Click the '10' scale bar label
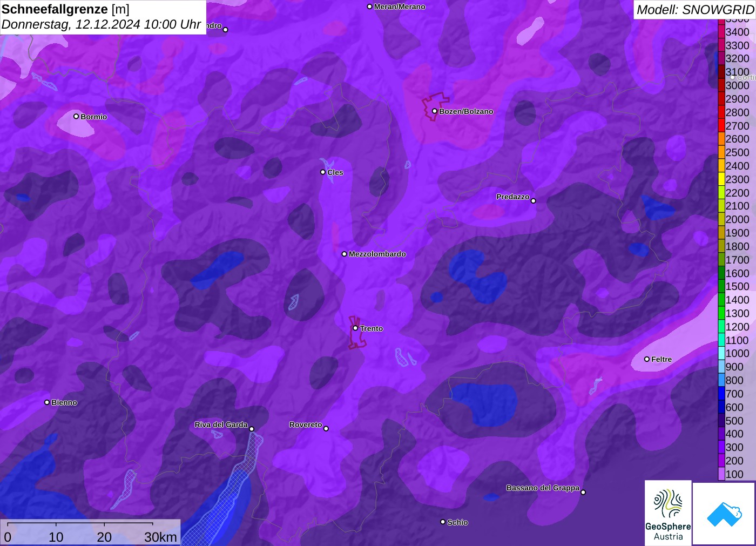The image size is (756, 546). click(56, 537)
